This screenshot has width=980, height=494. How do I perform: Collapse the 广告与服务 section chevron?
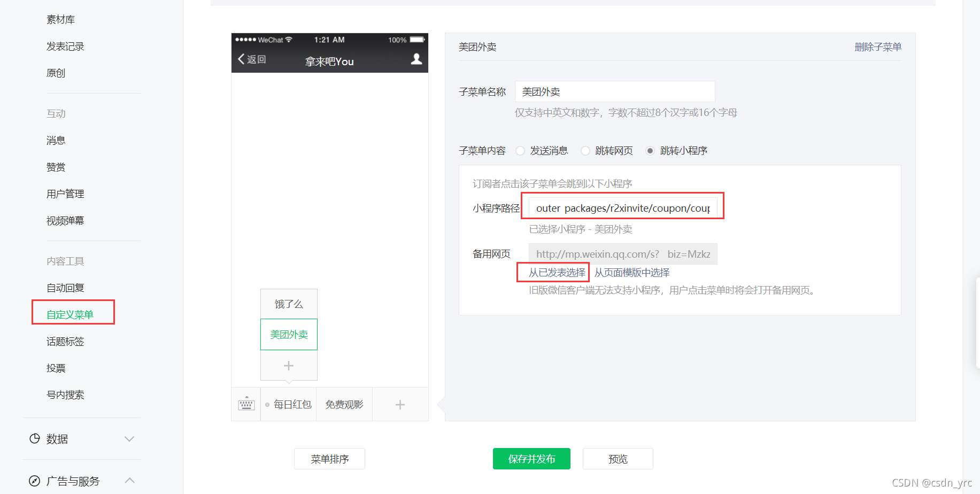pyautogui.click(x=129, y=480)
